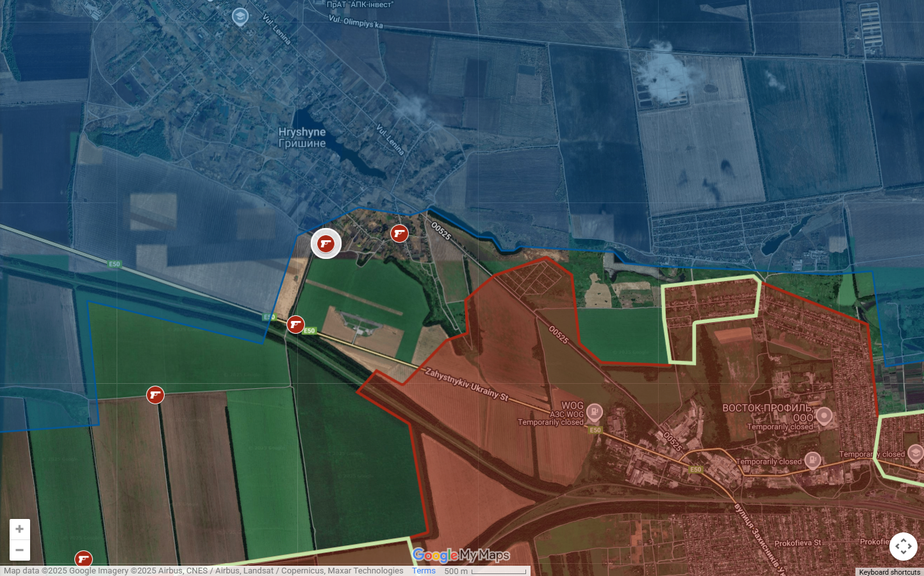The height and width of the screenshot is (576, 924).
Task: Click the ПрАТ "АПК-інвест" label
Action: coord(360,4)
